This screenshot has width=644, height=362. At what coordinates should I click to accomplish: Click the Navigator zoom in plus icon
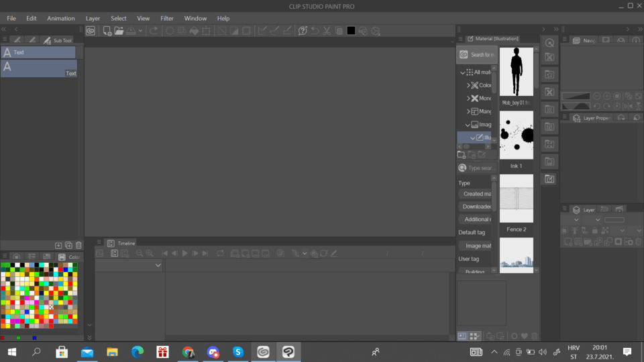607,96
